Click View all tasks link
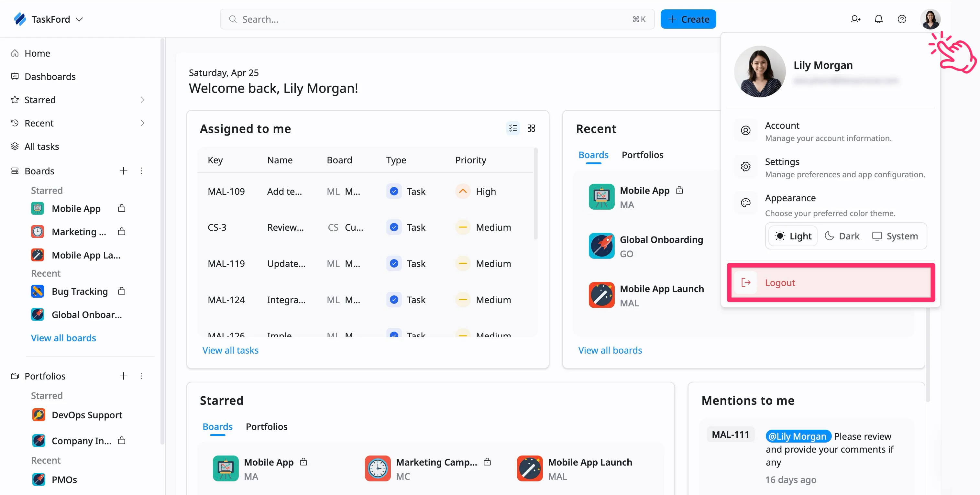 pos(230,350)
